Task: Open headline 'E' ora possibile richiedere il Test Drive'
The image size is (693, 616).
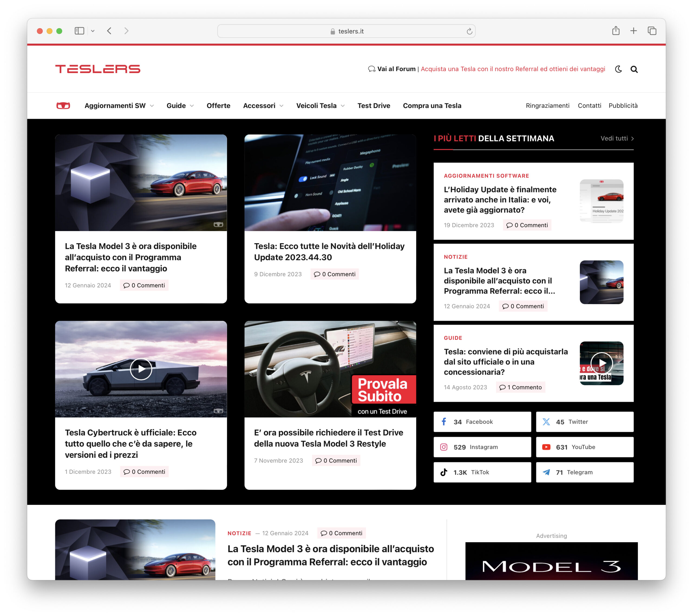Action: (329, 438)
